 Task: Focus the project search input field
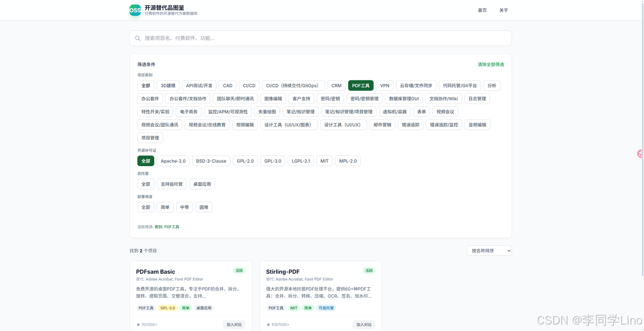pyautogui.click(x=320, y=38)
